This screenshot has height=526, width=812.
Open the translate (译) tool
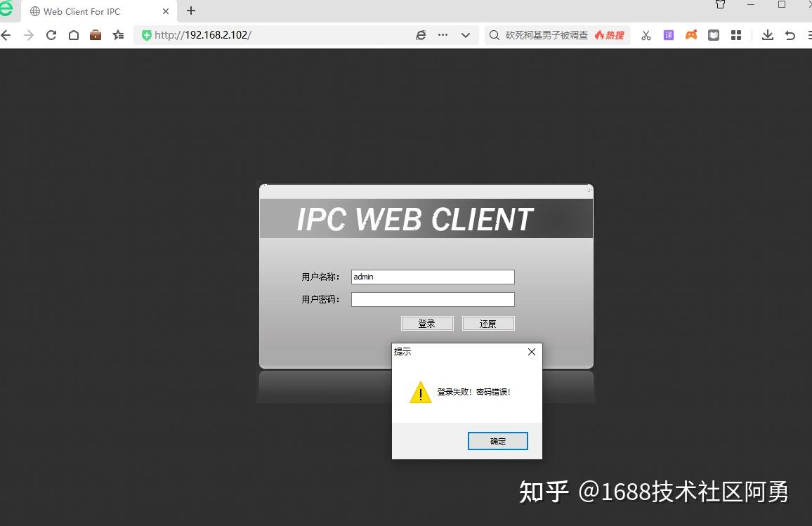click(x=669, y=34)
